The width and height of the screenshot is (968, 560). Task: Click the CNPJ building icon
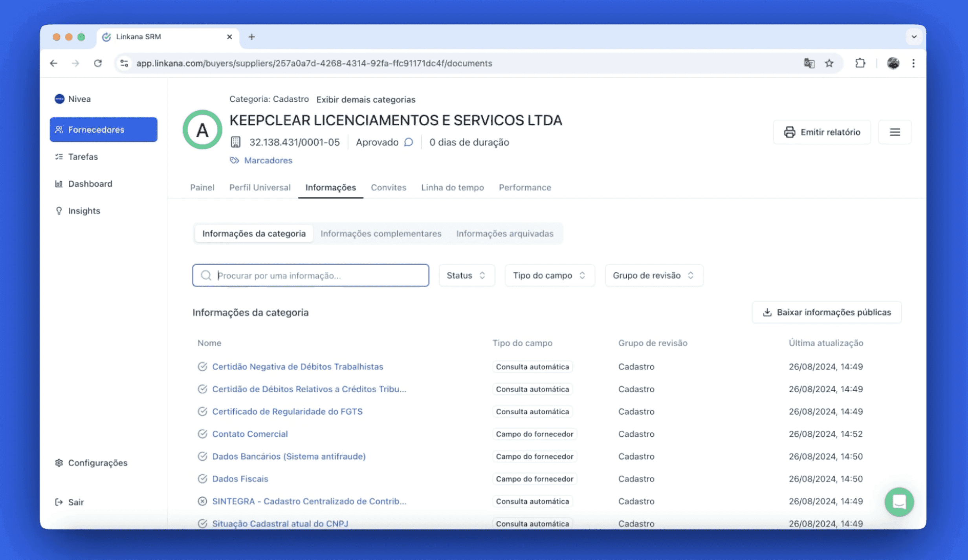(235, 142)
